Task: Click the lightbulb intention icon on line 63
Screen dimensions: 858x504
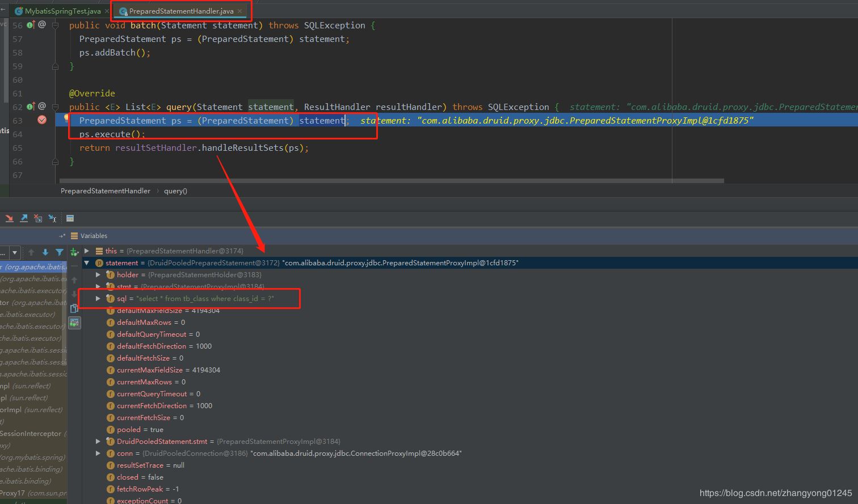Action: pos(67,117)
